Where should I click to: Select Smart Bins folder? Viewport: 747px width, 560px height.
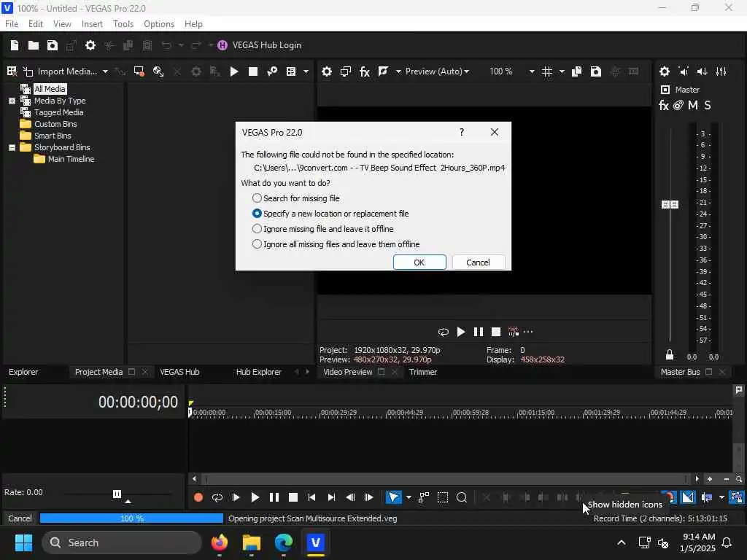coord(53,136)
